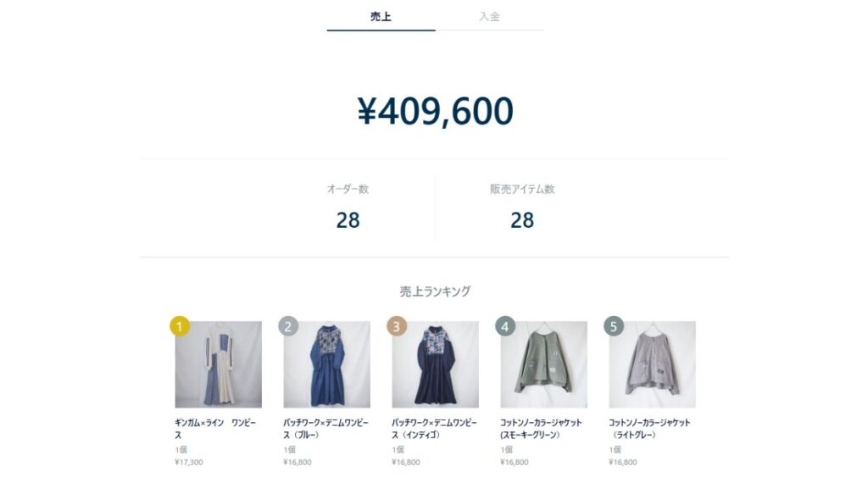
Task: Click the silver rank 2 badge
Action: click(x=288, y=326)
